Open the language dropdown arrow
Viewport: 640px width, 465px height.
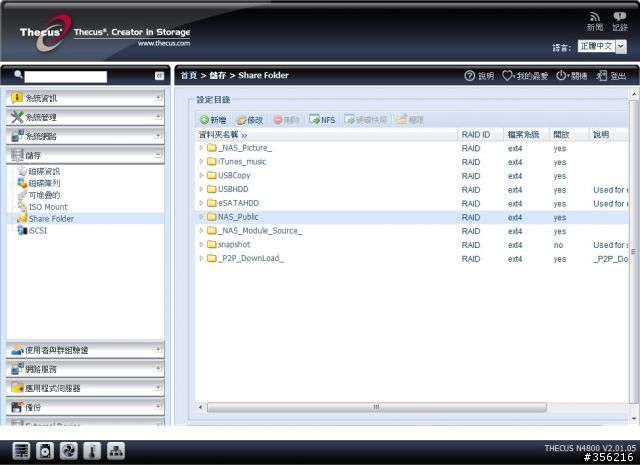621,47
